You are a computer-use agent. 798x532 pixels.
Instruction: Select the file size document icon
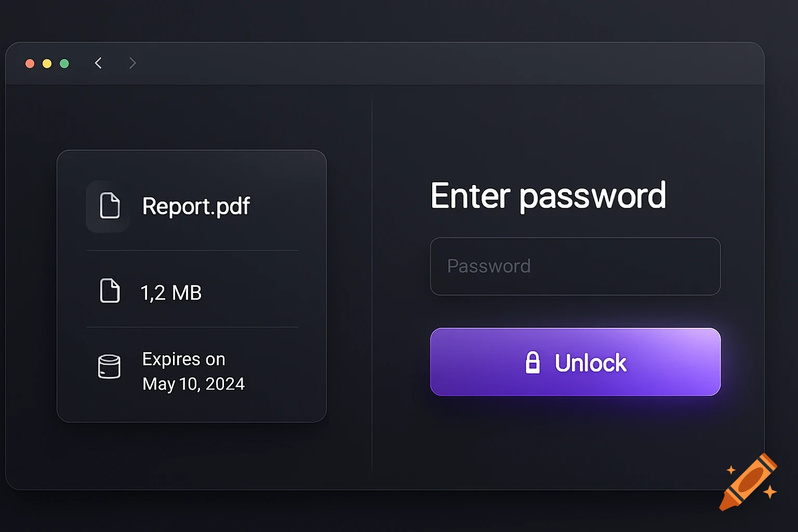click(x=109, y=291)
